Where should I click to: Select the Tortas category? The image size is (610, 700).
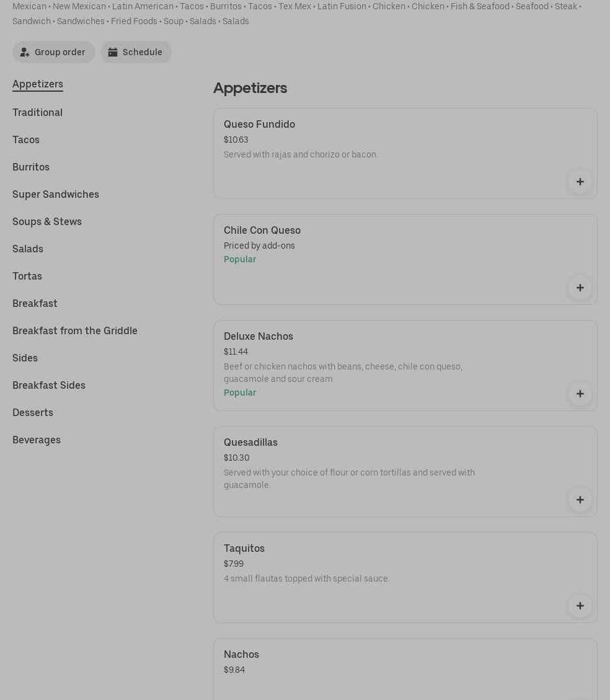[x=27, y=277]
